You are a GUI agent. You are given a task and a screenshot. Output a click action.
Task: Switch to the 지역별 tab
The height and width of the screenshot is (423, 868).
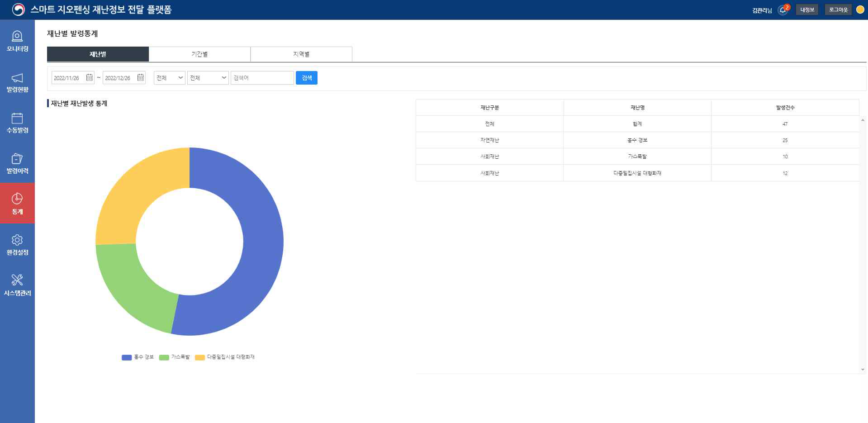[301, 54]
